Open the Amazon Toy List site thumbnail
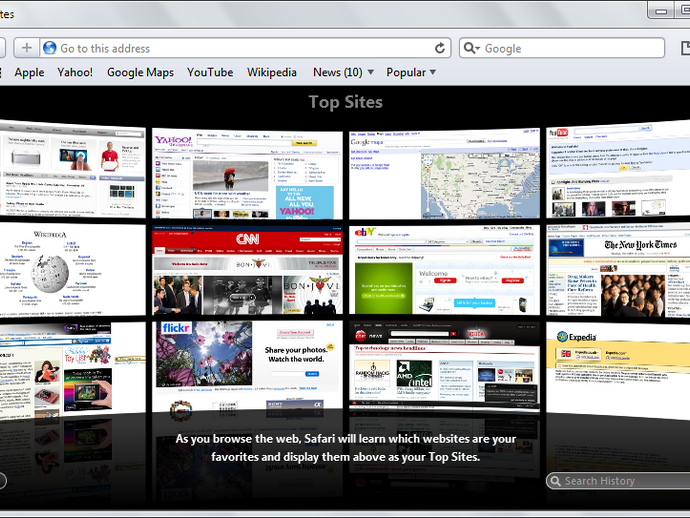 tap(73, 371)
